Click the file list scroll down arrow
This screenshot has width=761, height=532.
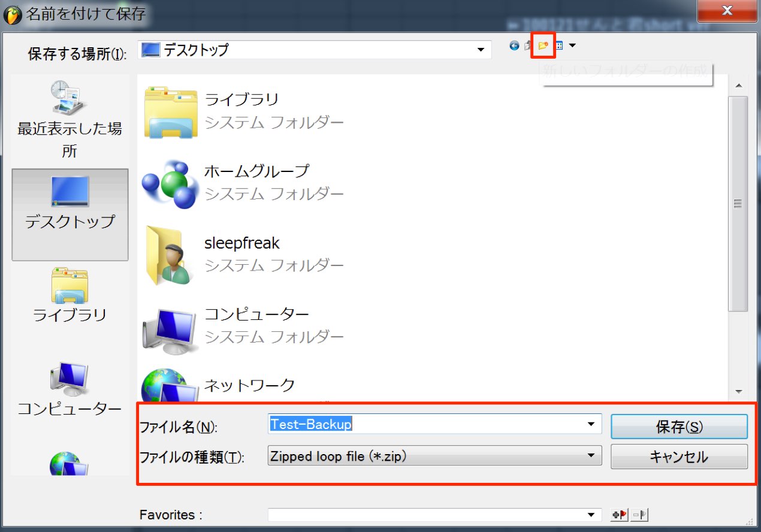[x=738, y=391]
